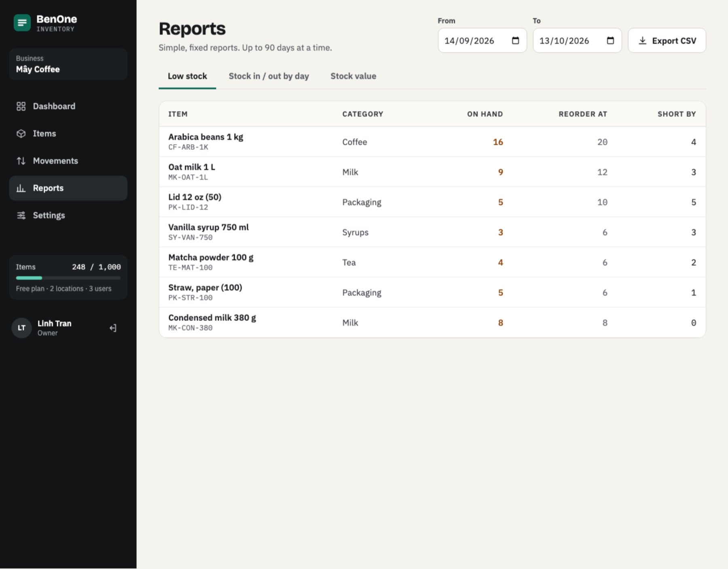
Task: Click reorder value 12 for Oat milk
Action: pos(602,172)
